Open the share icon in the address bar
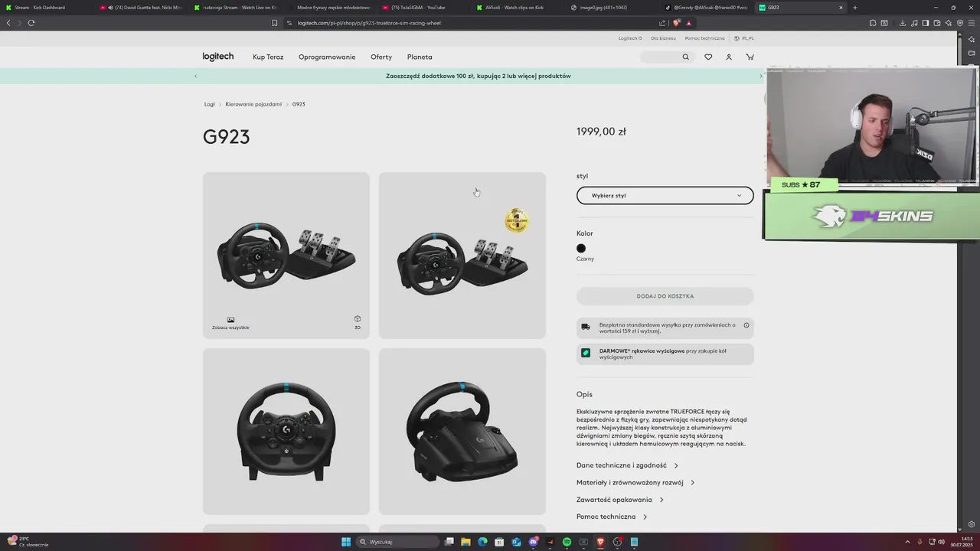Screen dimensions: 980x551 pos(662,23)
